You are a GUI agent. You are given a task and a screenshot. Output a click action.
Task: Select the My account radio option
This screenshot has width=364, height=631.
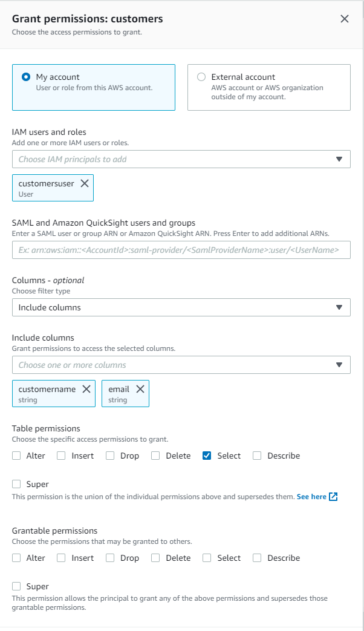26,77
